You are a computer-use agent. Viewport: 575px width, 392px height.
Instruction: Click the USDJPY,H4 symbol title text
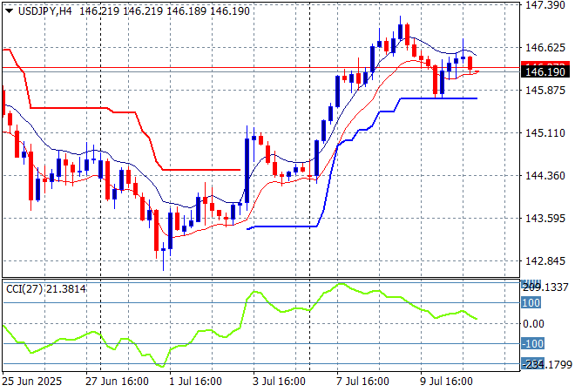pos(44,11)
